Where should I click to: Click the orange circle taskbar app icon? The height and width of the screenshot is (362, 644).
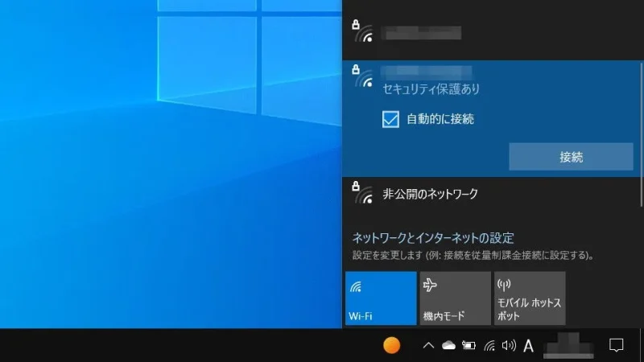pos(391,345)
